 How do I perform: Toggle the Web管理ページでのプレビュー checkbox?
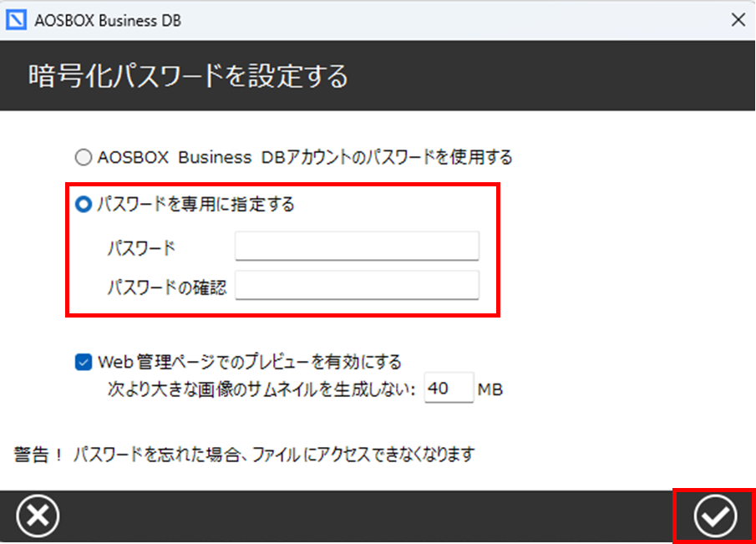(x=84, y=362)
